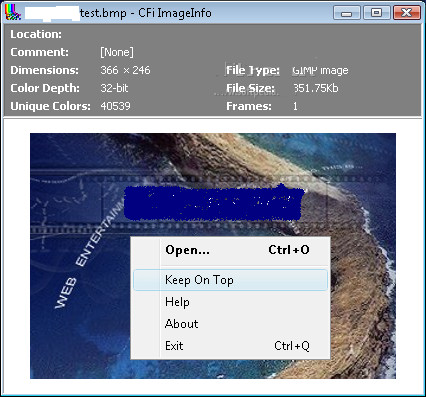Click the test.bmp image preview
Viewport: 426px width, 397px height.
[213, 256]
